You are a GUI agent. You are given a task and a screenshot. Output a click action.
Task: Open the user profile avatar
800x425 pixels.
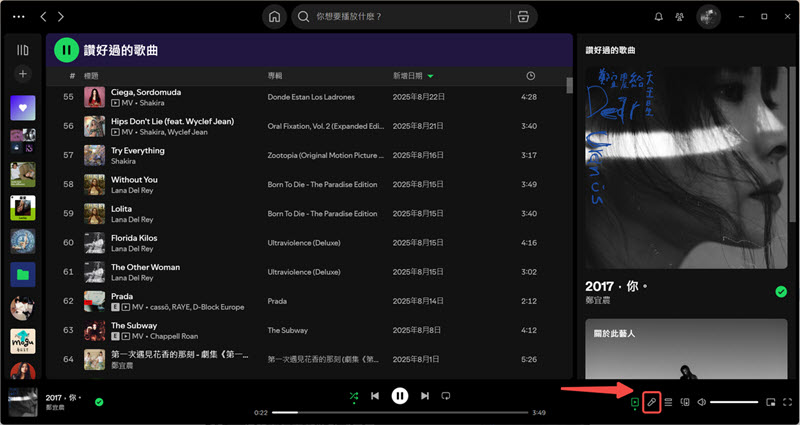(709, 17)
